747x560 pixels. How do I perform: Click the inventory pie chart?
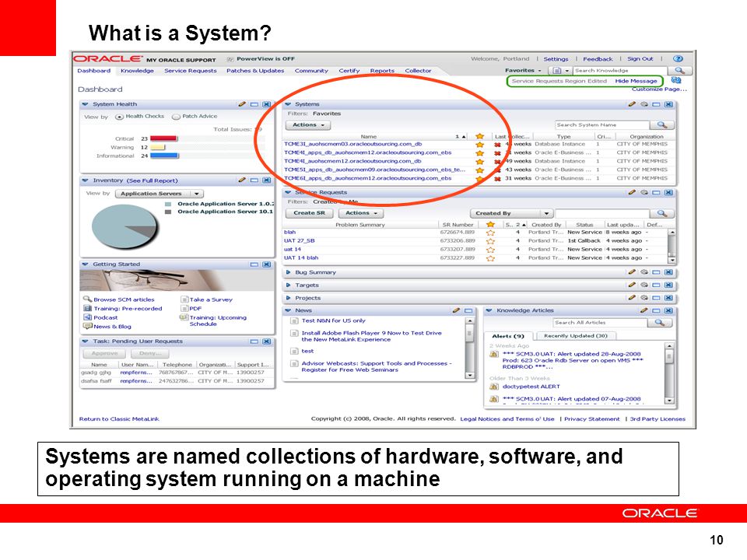(x=124, y=226)
